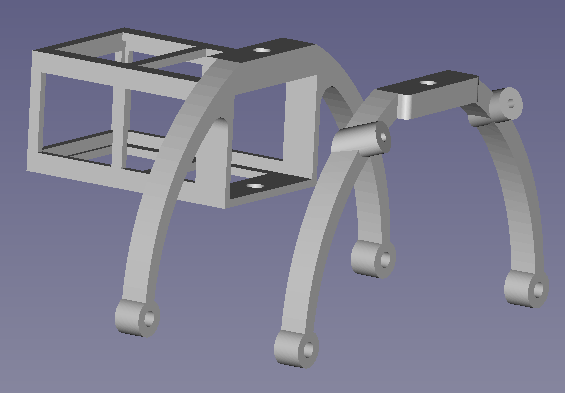Select the hole in the front arch's top plate
The height and width of the screenshot is (393, 565).
[262, 50]
